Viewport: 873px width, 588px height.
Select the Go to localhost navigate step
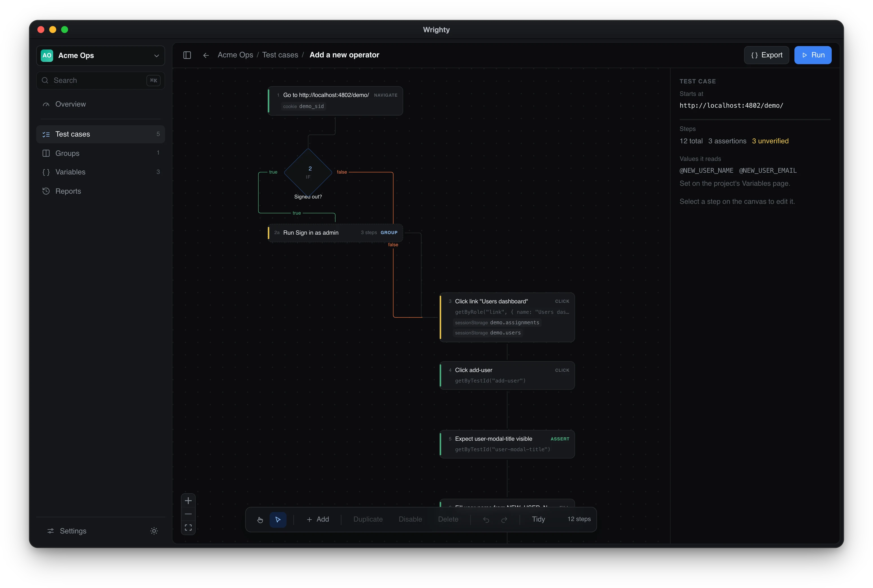pyautogui.click(x=335, y=101)
